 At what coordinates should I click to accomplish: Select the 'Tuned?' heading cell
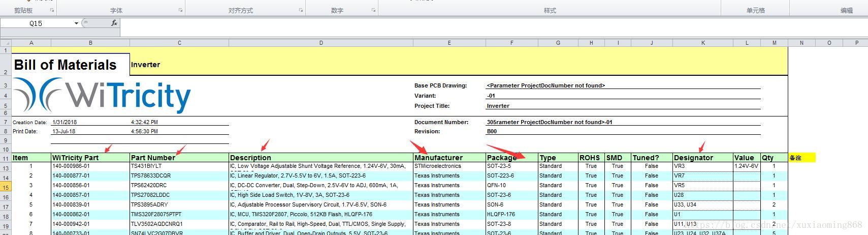(x=652, y=158)
